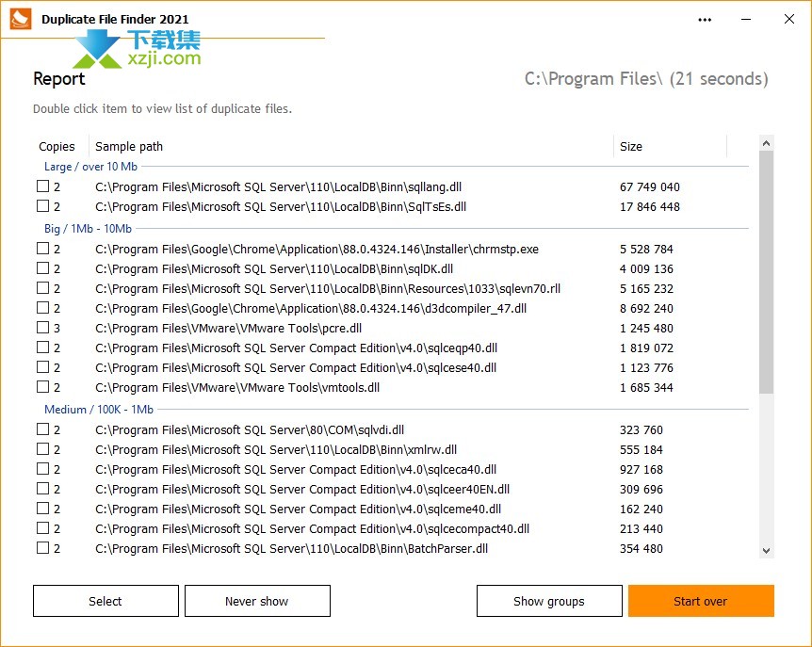Viewport: 812px width, 647px height.
Task: Click the scrollbar up arrow
Action: [x=767, y=143]
